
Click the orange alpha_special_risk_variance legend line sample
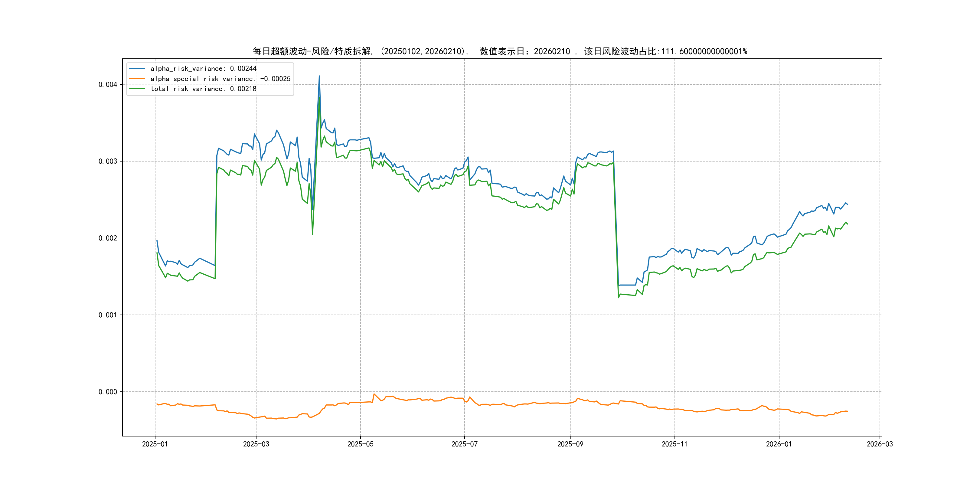137,79
